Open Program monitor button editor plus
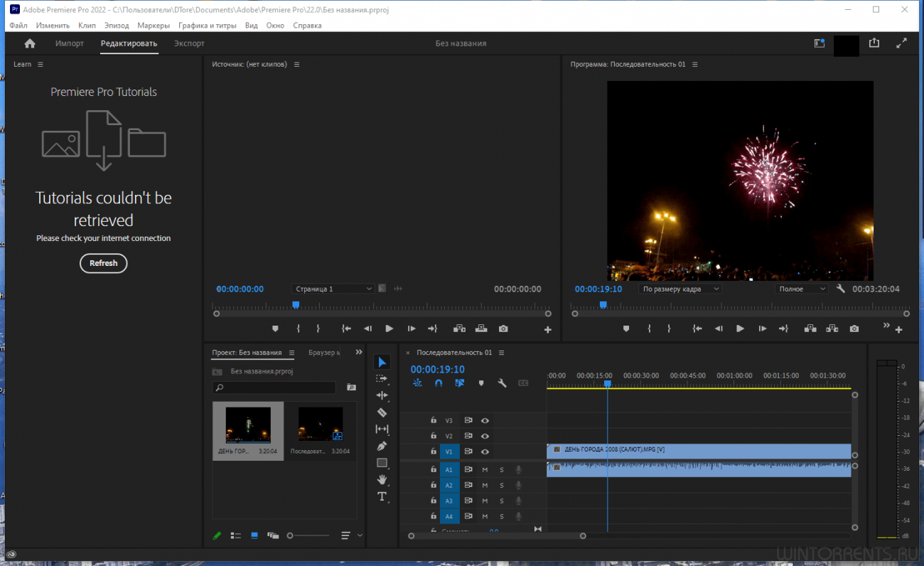Viewport: 924px width, 566px height. click(x=899, y=330)
